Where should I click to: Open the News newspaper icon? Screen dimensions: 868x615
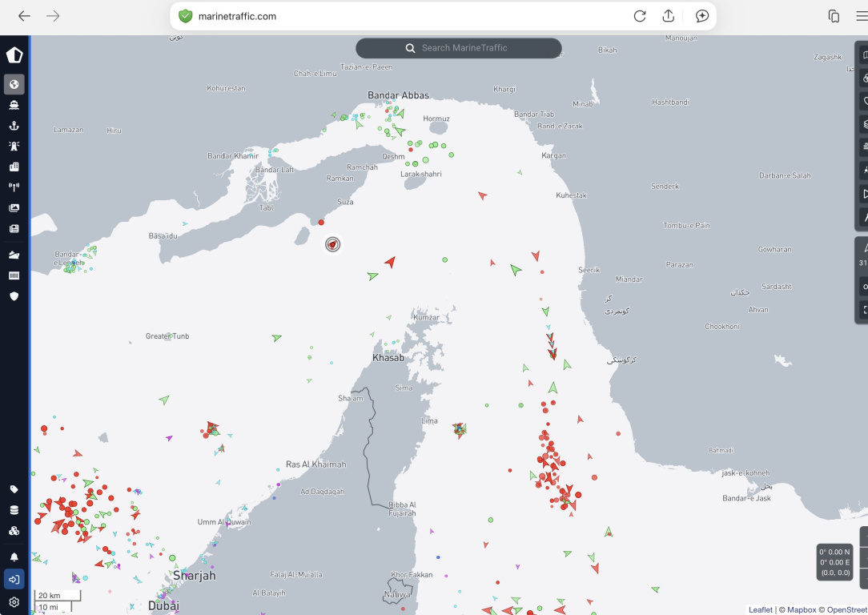[x=14, y=228]
